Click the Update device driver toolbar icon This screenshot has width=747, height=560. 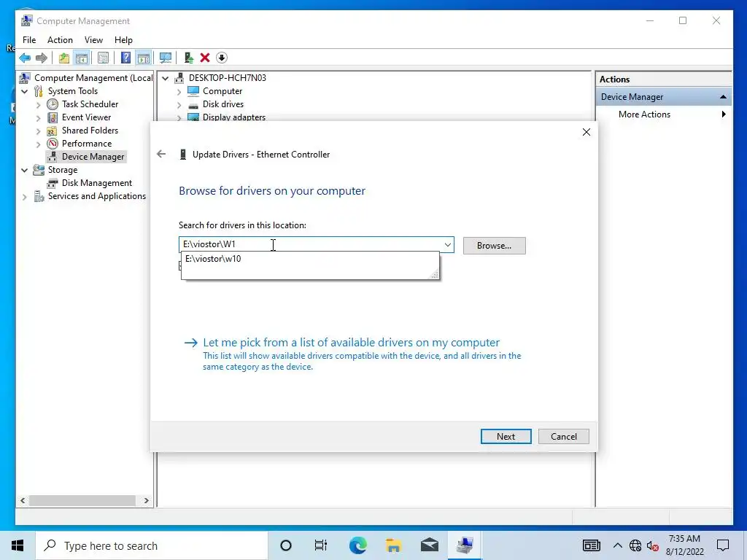(189, 58)
